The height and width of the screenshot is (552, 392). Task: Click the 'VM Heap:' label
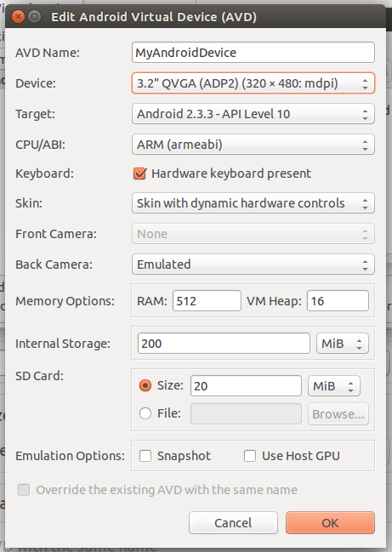pos(274,301)
